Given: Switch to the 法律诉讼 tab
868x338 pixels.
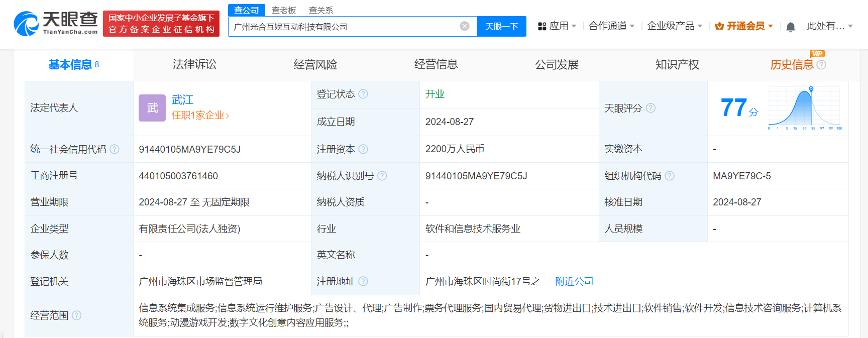Looking at the screenshot, I should click(194, 64).
